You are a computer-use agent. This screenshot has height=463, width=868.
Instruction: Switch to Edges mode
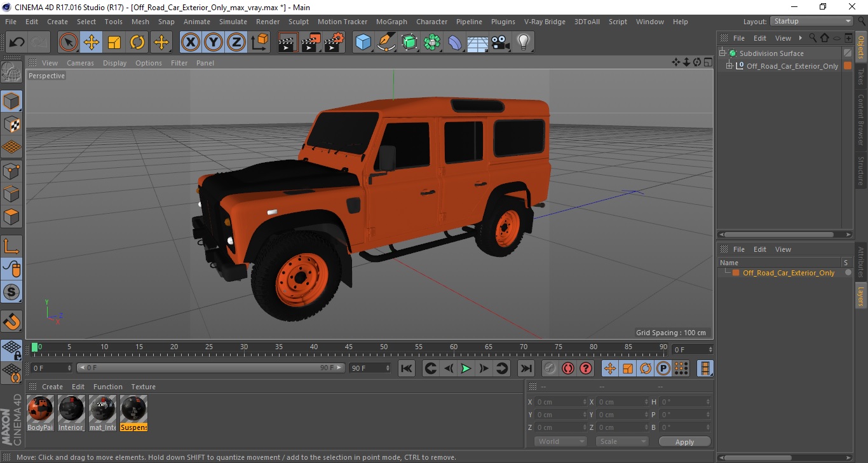click(11, 193)
